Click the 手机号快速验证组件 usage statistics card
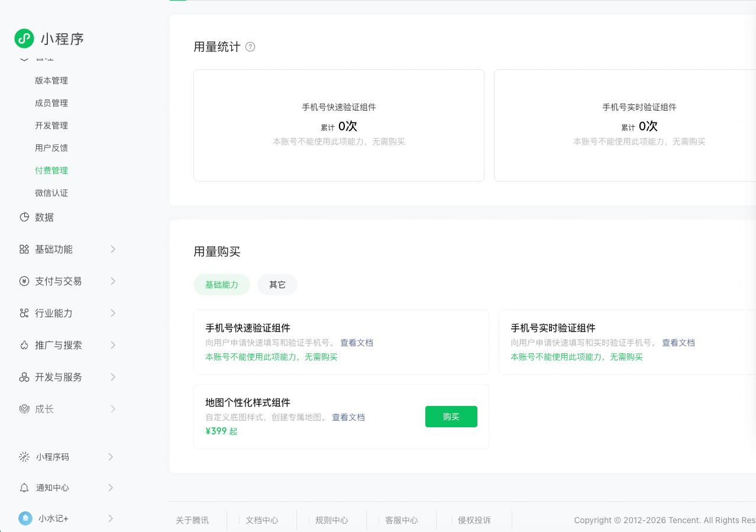 point(339,125)
